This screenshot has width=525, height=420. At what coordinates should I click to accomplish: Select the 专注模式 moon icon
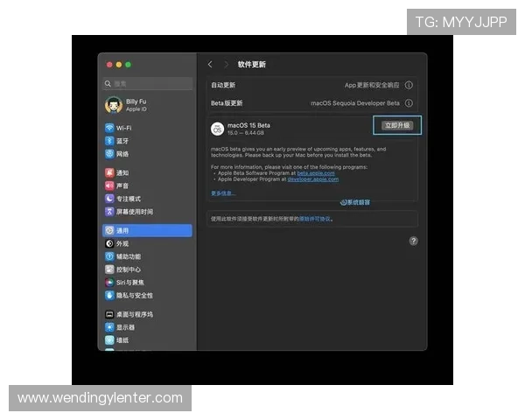click(x=109, y=199)
